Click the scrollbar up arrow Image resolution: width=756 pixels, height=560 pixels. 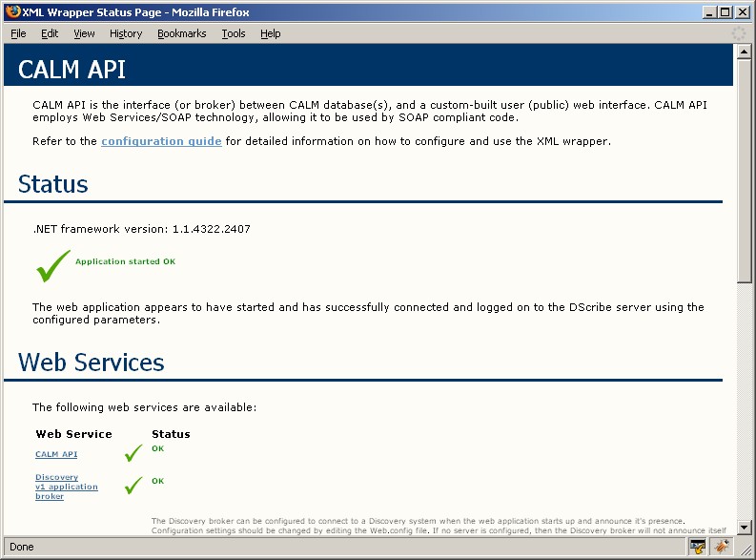coord(744,52)
